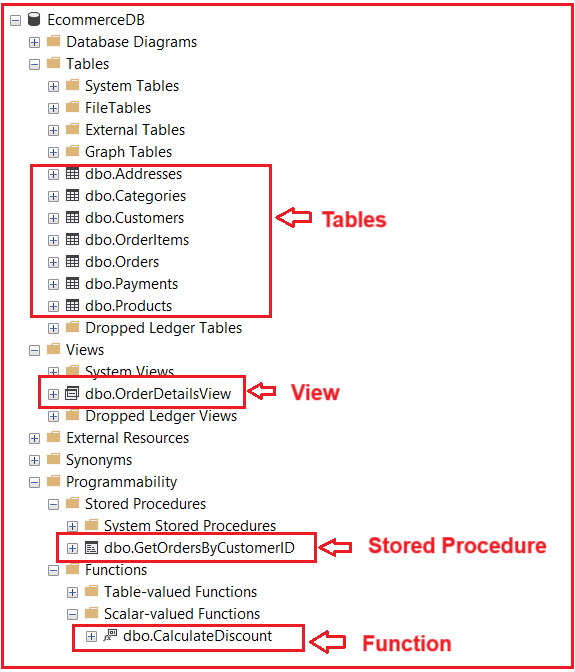575x672 pixels.
Task: Click the dbo.OrderDetailsView view icon
Action: 72,393
